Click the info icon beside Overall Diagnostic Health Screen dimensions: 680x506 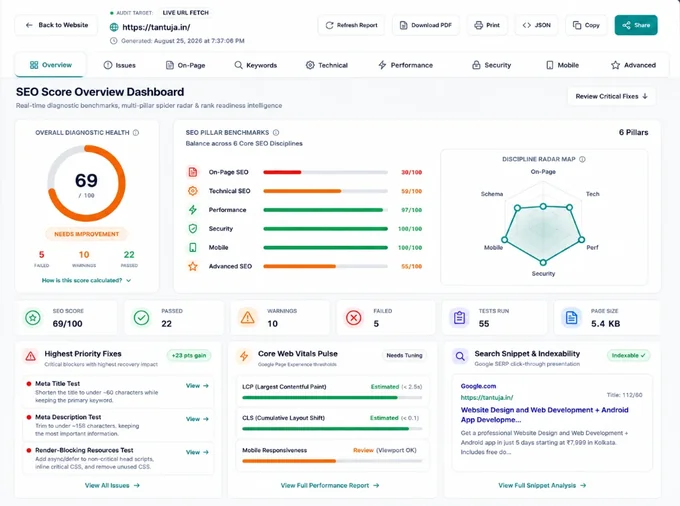[136, 133]
